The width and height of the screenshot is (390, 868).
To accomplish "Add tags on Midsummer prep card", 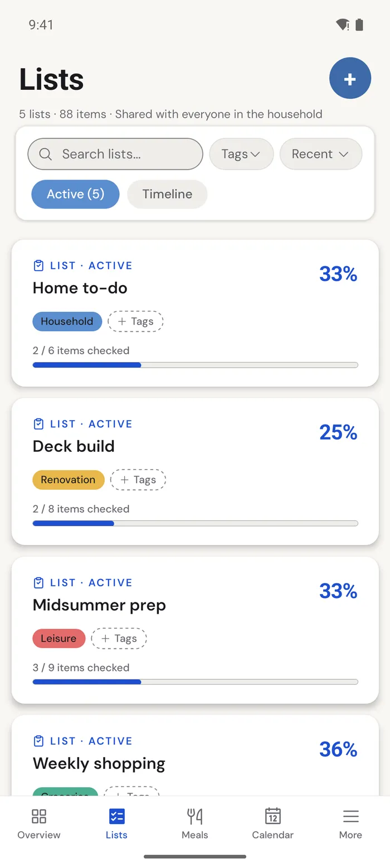I will pos(119,638).
